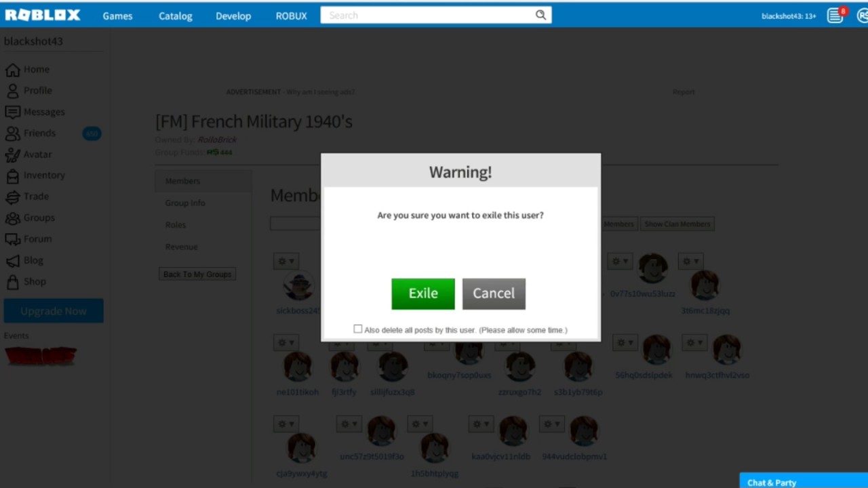Tick 'Also delete all posts' checkbox
868x488 pixels.
pyautogui.click(x=358, y=329)
